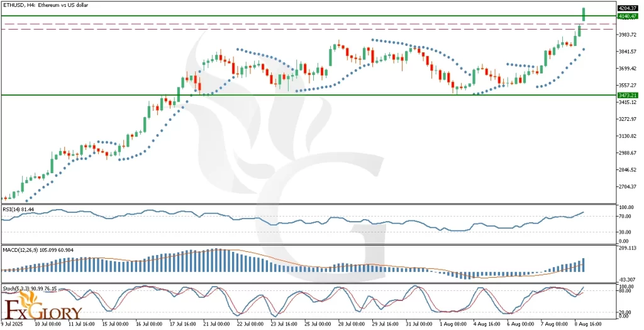Click the support level label 3473.21
Screen dimensions: 644x330
[x=628, y=95]
